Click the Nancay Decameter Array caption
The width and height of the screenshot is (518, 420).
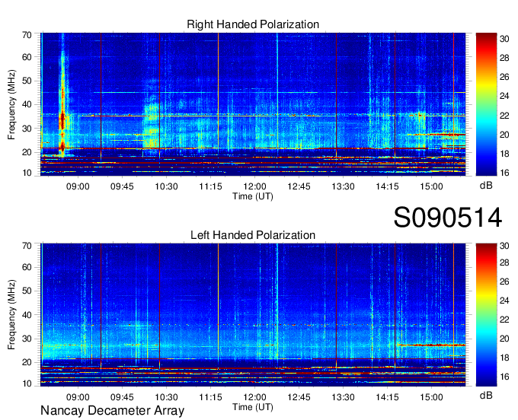(x=112, y=411)
